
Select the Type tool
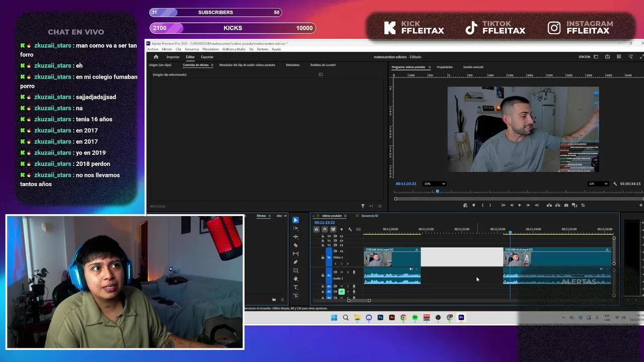click(x=295, y=287)
